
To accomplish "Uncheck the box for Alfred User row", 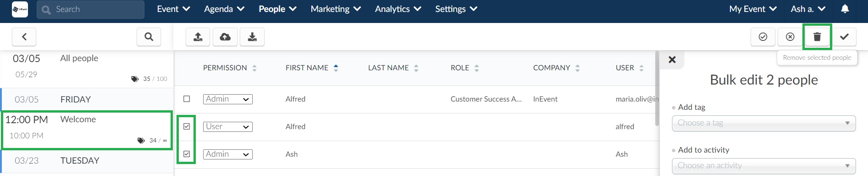I will [x=187, y=126].
